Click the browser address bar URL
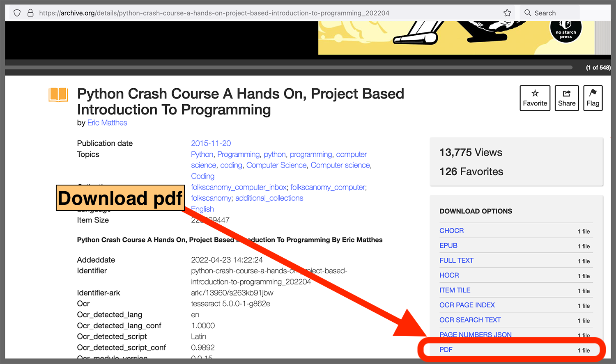Image resolution: width=616 pixels, height=364 pixels. (x=214, y=13)
